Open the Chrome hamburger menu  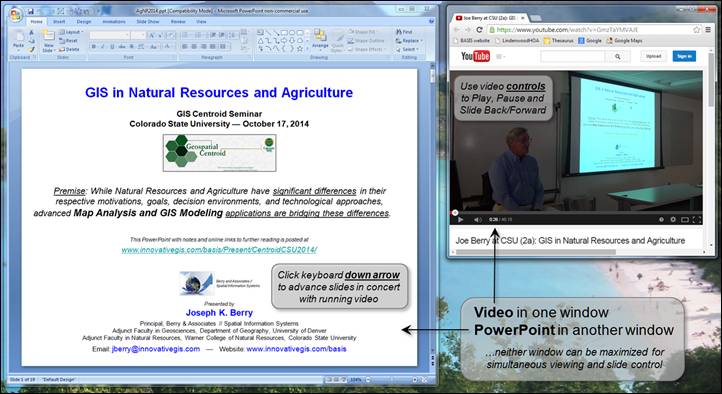[x=708, y=29]
